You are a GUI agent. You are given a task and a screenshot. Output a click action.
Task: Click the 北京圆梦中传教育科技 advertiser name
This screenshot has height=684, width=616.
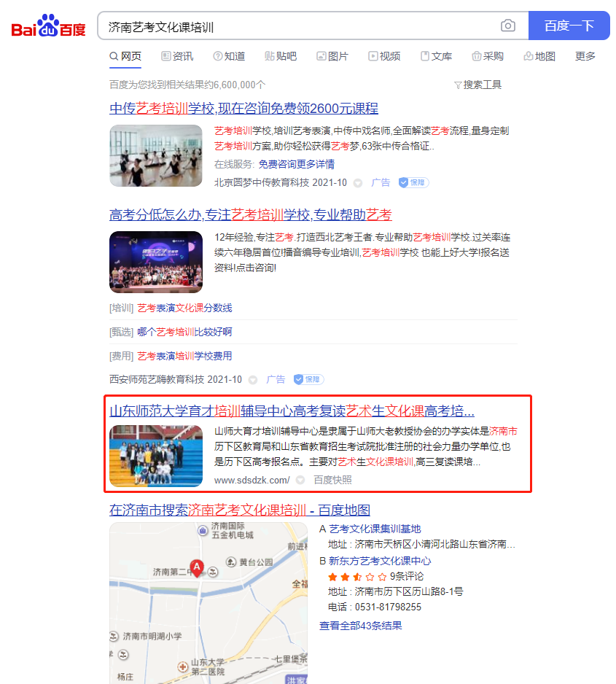click(x=262, y=183)
